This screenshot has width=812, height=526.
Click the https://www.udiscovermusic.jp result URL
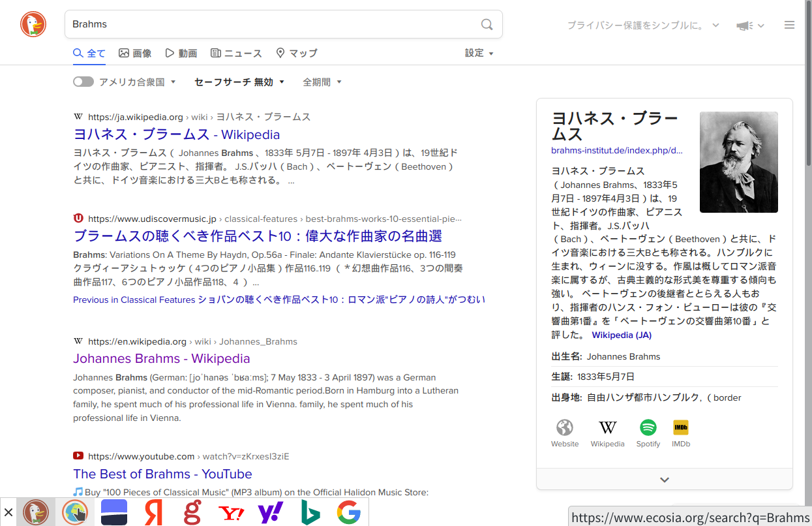(152, 219)
